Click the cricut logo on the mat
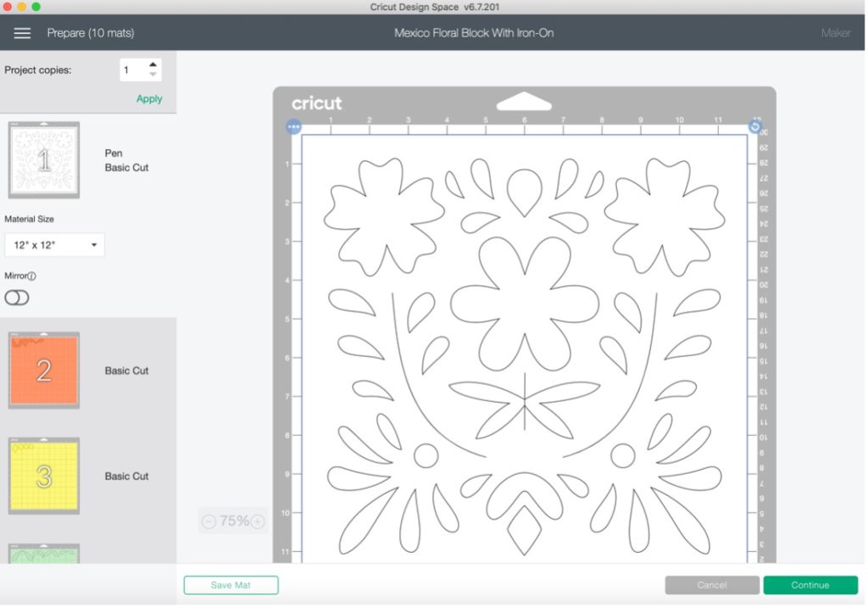The height and width of the screenshot is (608, 868). tap(317, 103)
